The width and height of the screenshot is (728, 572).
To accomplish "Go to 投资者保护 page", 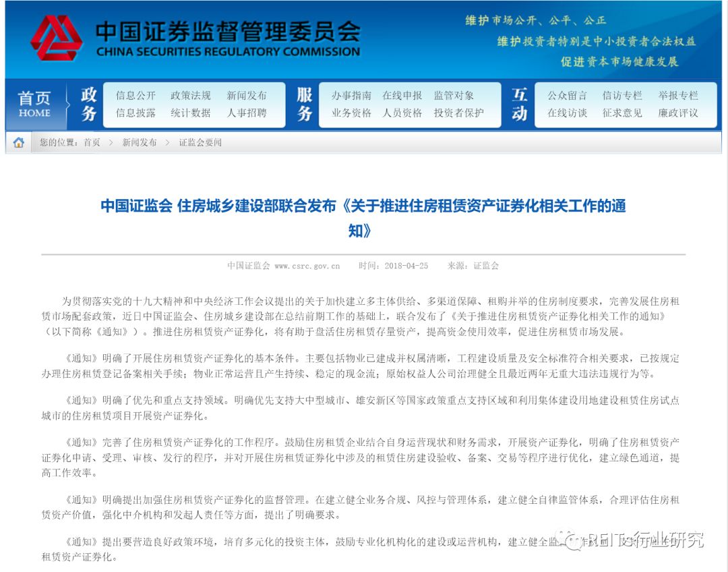I will tap(459, 113).
